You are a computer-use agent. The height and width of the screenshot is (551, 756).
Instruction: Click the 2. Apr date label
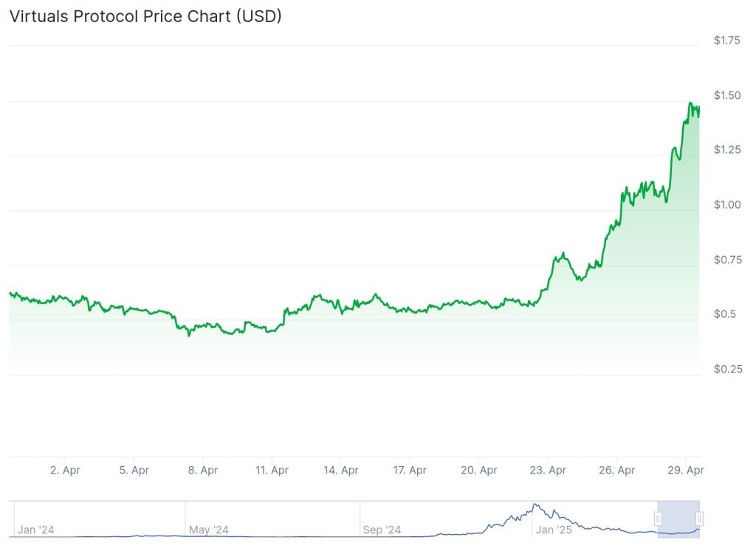[65, 470]
